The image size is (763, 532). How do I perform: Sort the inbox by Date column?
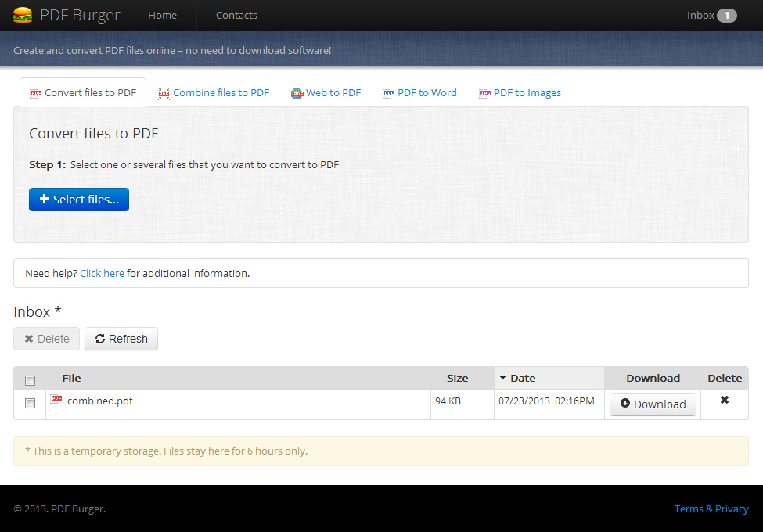pyautogui.click(x=523, y=378)
